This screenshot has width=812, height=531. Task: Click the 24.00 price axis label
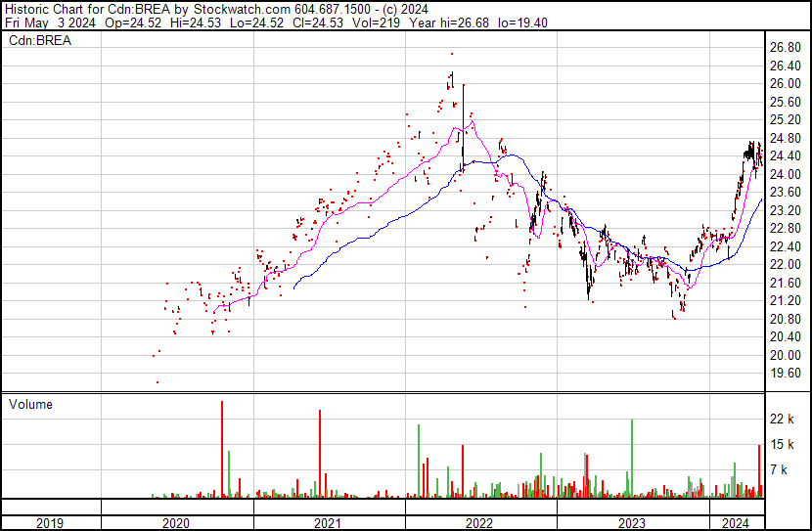pos(786,174)
